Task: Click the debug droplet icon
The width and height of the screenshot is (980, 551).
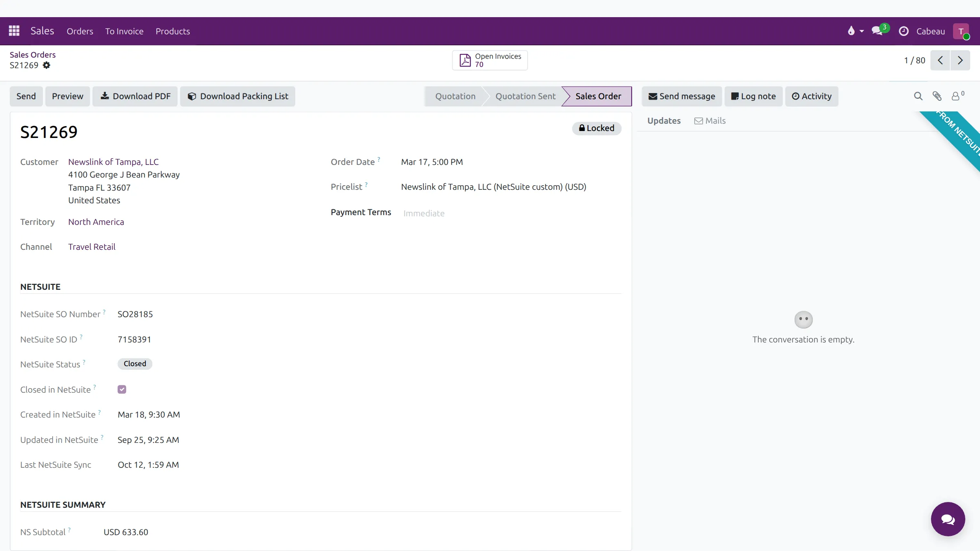Action: (851, 31)
